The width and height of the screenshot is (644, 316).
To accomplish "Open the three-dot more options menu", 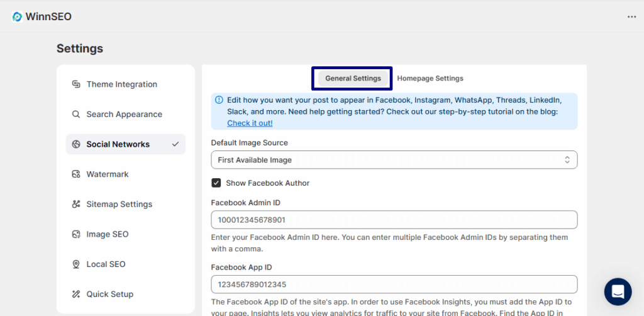I will [x=631, y=17].
